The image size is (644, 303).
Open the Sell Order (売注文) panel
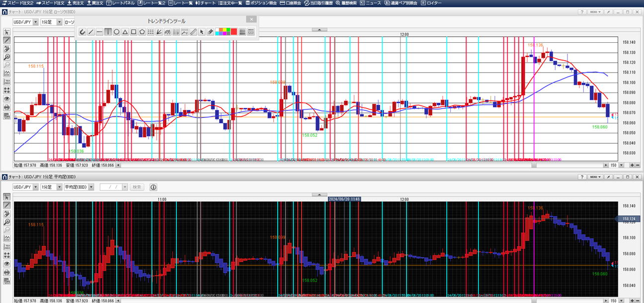pyautogui.click(x=75, y=3)
